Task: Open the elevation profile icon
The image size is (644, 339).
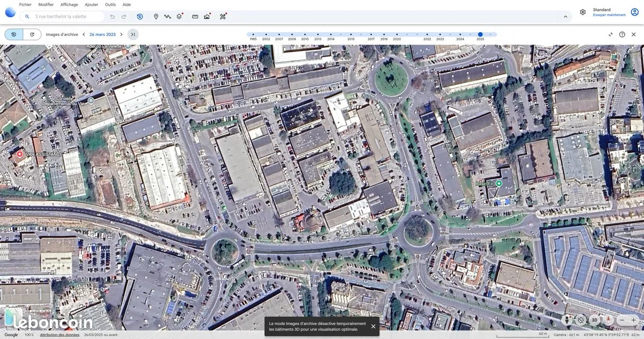Action: (207, 17)
